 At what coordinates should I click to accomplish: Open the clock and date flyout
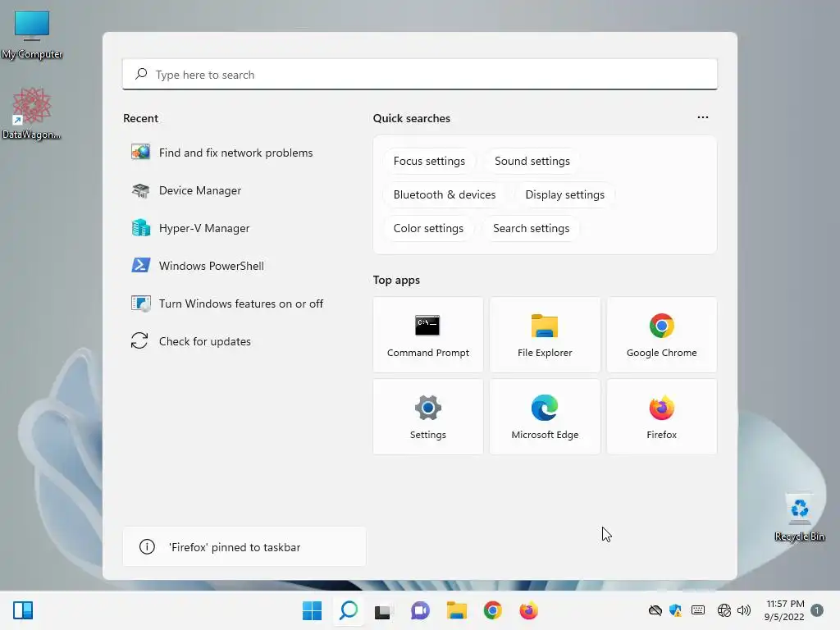pyautogui.click(x=784, y=610)
